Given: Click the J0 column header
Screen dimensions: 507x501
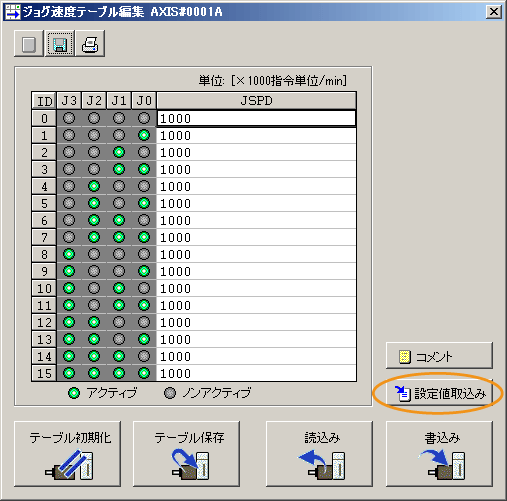Looking at the screenshot, I should click(144, 101).
